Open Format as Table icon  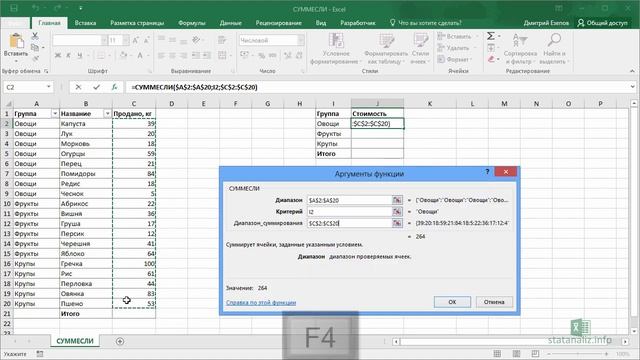[x=386, y=40]
